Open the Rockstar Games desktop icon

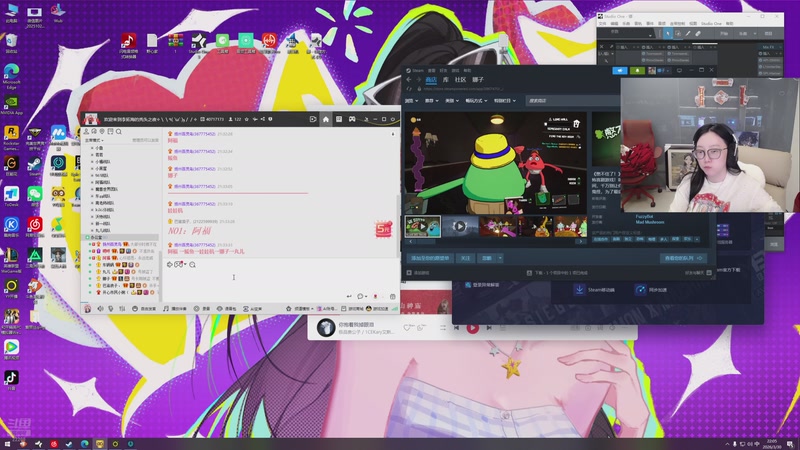click(11, 138)
